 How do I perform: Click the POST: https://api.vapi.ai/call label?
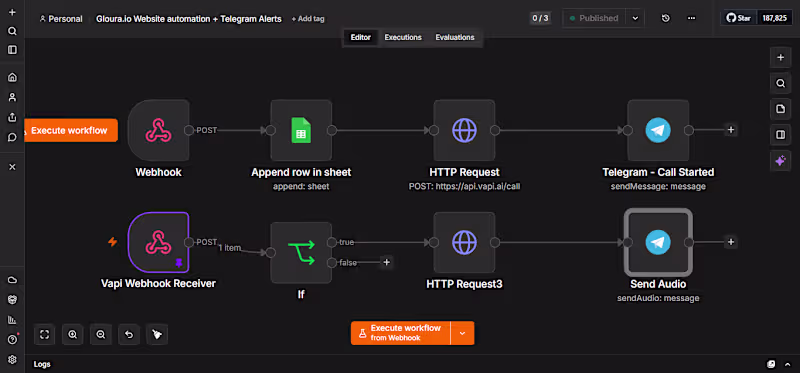[x=464, y=187]
